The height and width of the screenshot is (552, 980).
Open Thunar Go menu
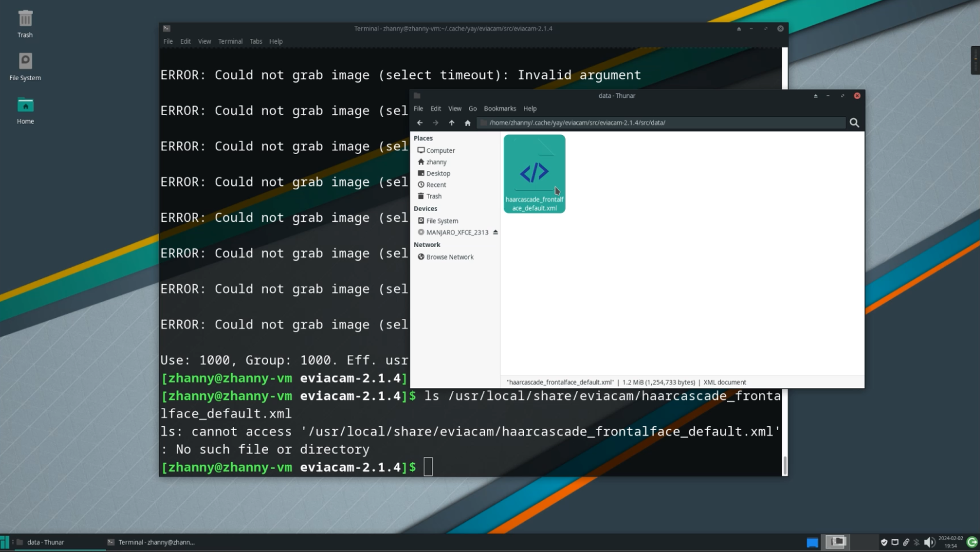coord(473,109)
